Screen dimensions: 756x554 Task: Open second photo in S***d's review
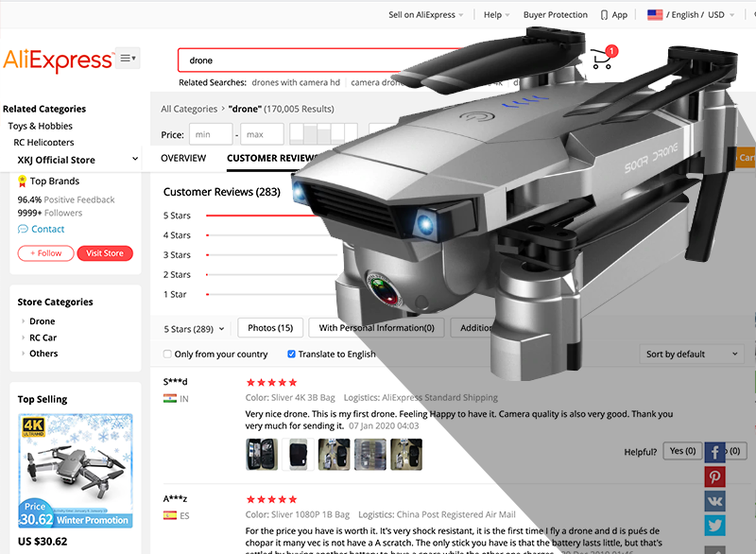298,454
